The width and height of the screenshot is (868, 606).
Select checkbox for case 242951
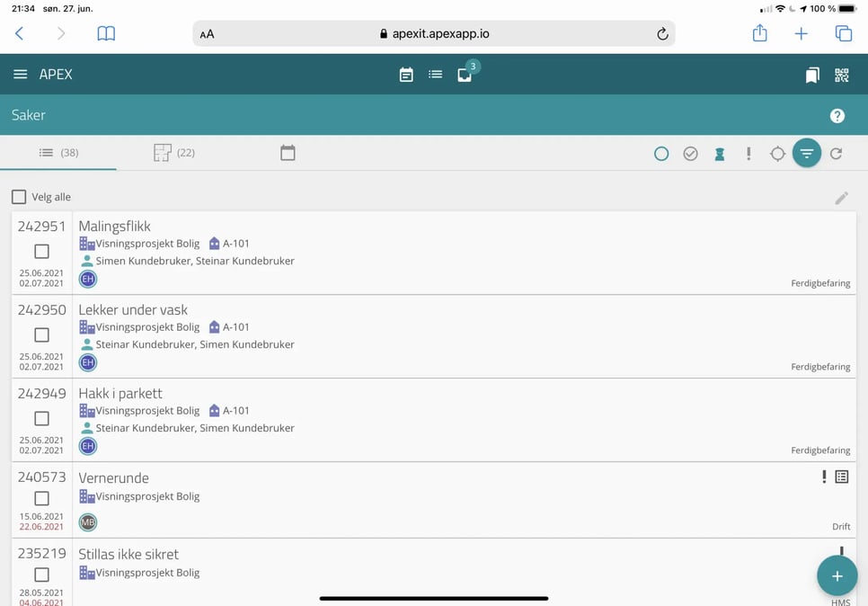click(41, 252)
